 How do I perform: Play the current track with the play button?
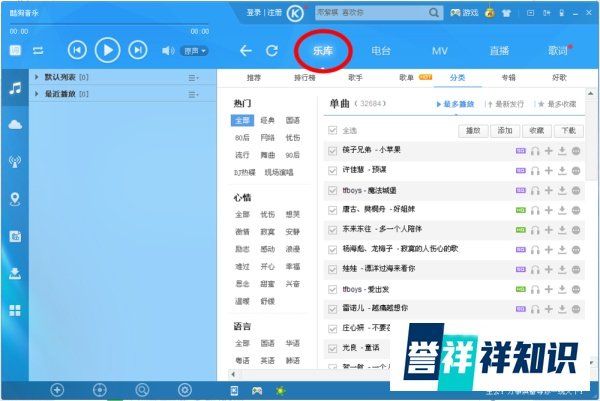pos(108,50)
